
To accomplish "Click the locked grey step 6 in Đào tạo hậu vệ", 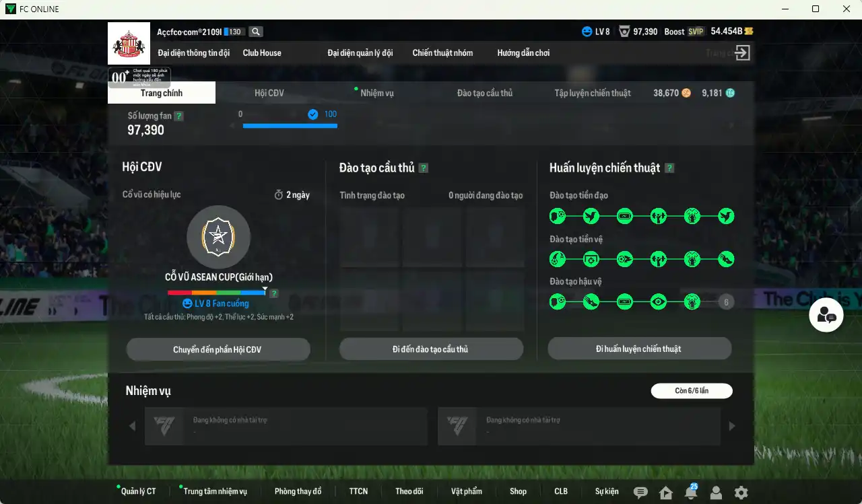I will click(725, 302).
